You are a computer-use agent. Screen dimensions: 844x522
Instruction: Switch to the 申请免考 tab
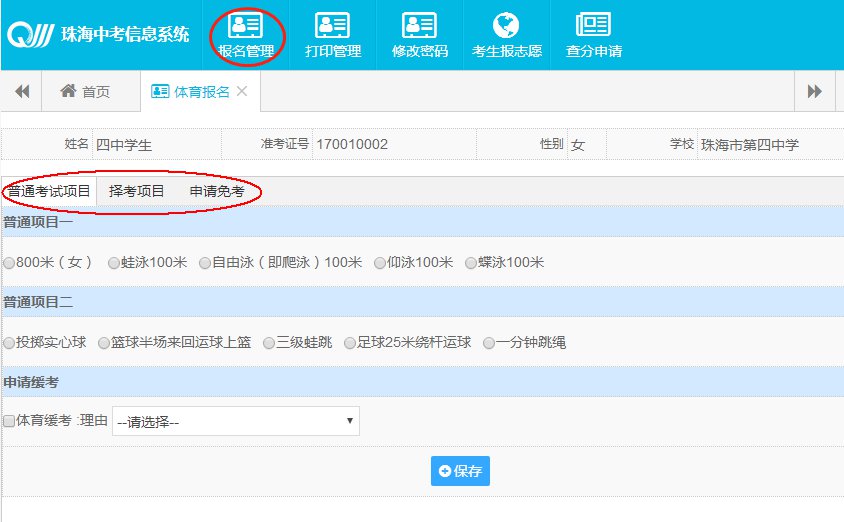(217, 191)
